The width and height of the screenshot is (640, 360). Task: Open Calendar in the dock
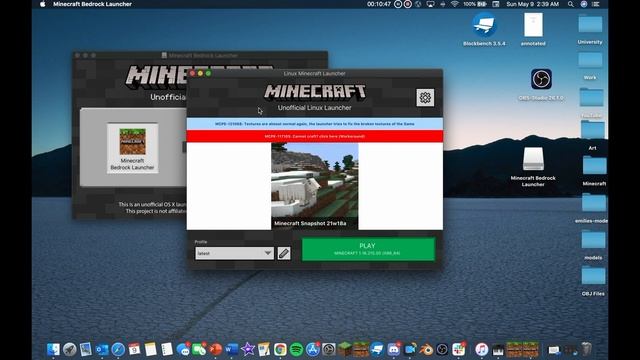(x=134, y=350)
